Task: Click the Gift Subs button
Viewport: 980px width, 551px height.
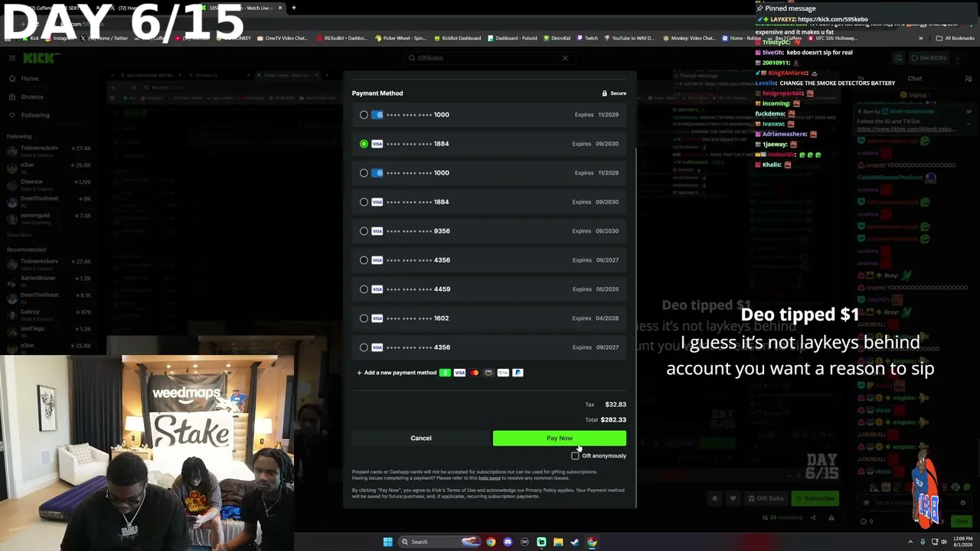Action: point(765,498)
